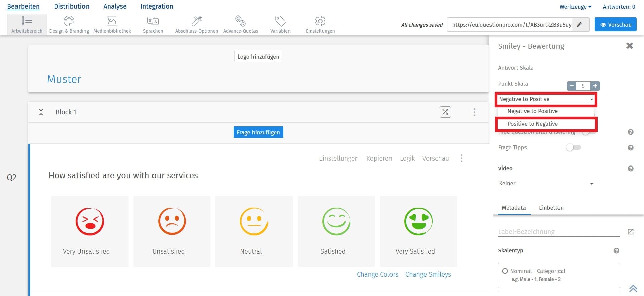Open the Arbeitsbereich workspace tool
Viewport: 644px width, 296px height.
click(x=27, y=25)
